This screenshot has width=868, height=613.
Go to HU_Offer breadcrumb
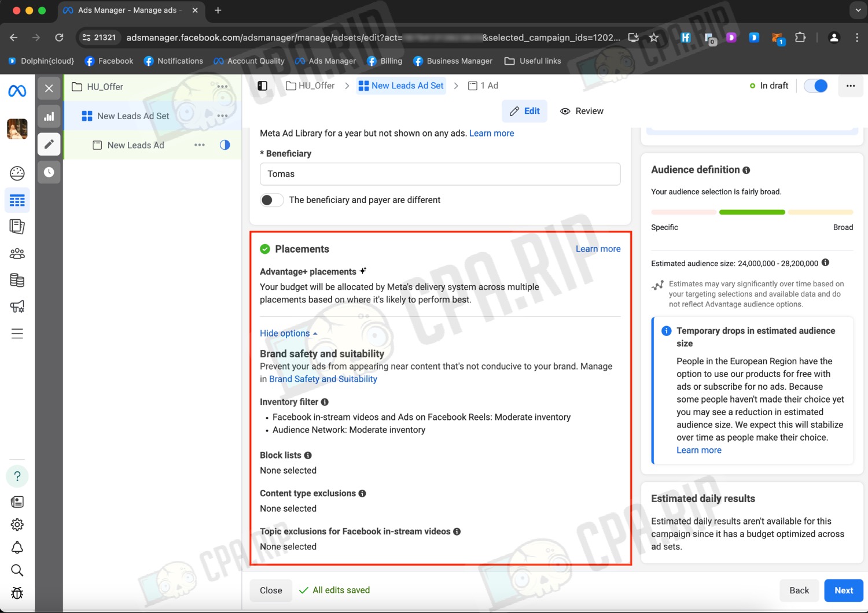point(311,86)
